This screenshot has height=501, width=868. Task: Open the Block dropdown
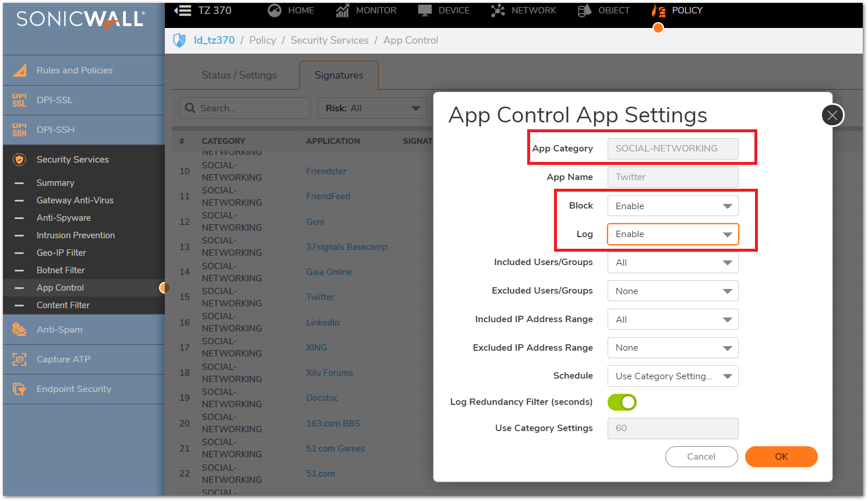click(672, 206)
